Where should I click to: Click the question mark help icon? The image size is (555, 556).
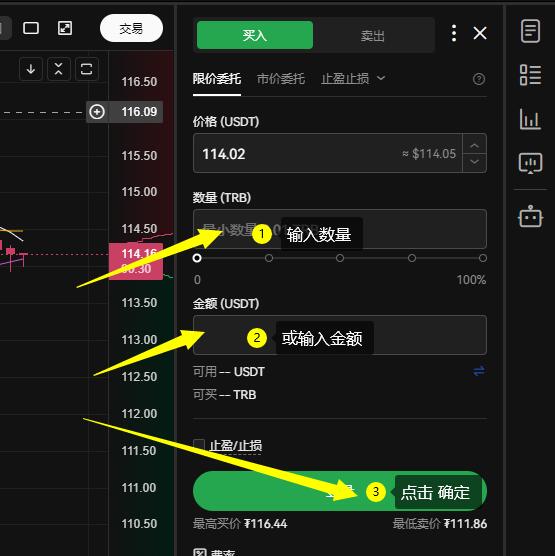click(479, 79)
